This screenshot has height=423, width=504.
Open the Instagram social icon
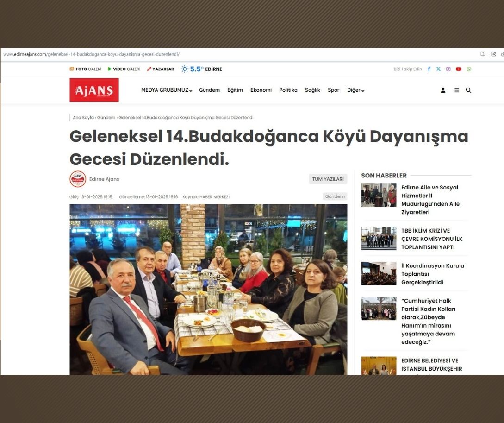pos(448,69)
